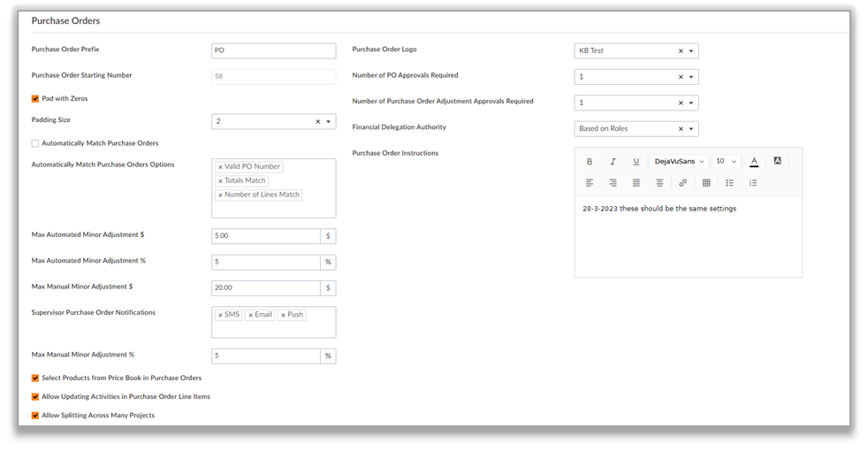
Task: Insert a table in instructions
Action: 706,183
